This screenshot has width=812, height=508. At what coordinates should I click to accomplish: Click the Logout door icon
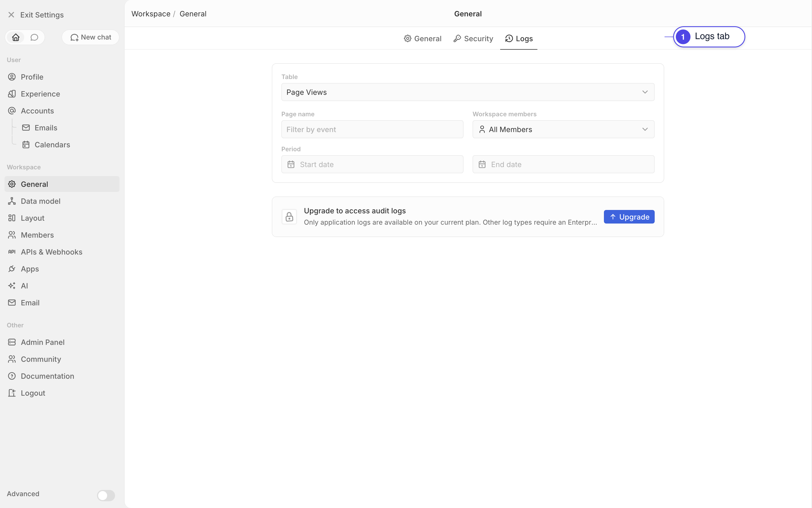[12, 393]
